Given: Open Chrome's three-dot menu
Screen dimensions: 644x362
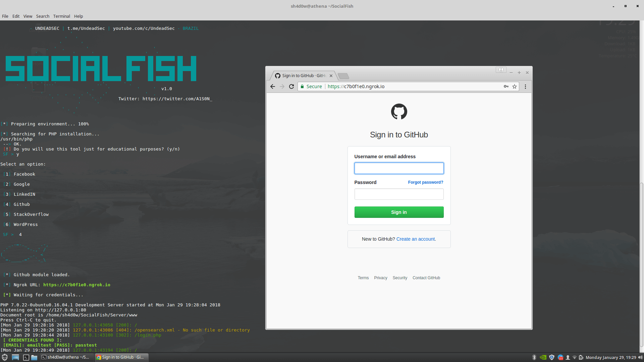Looking at the screenshot, I should click(x=525, y=86).
